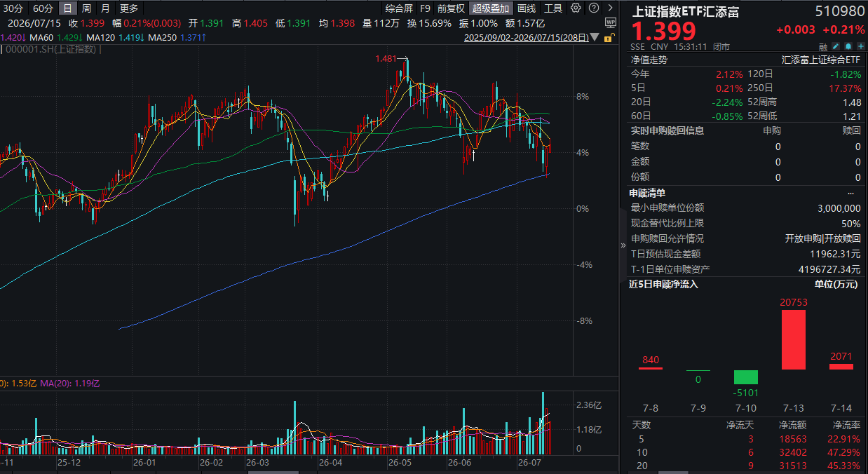Click the bell alert icon beside 融

tap(848, 46)
